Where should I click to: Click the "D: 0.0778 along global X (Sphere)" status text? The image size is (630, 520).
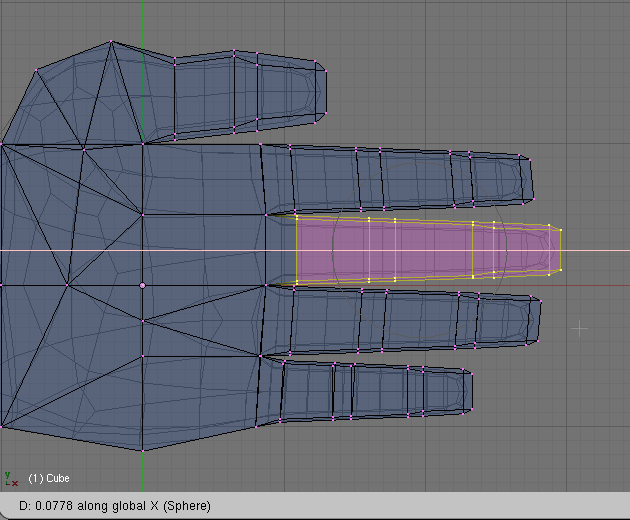115,506
